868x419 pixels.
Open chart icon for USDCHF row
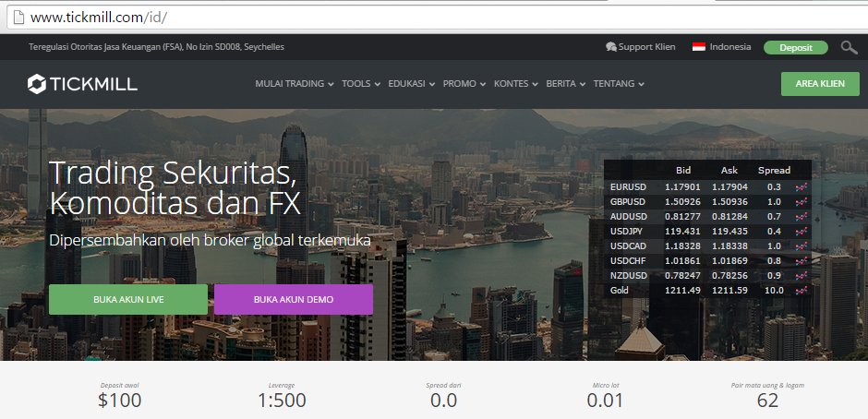click(x=801, y=260)
